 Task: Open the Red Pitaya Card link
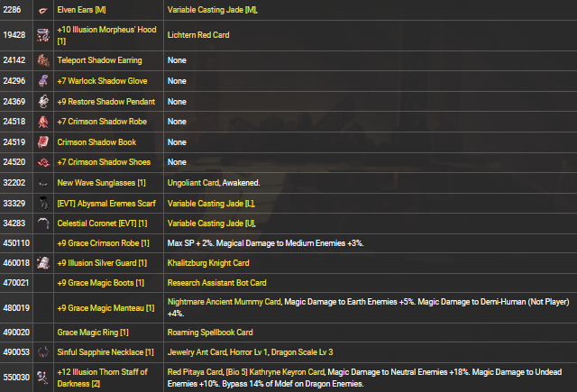point(195,372)
